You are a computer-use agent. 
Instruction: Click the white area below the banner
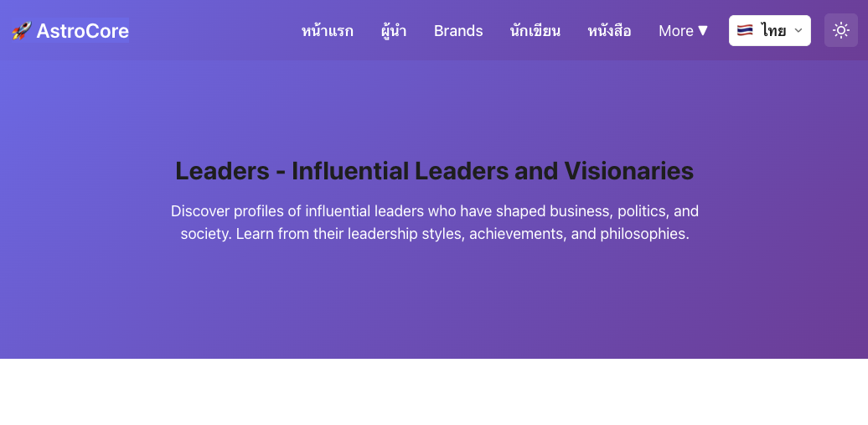click(434, 392)
